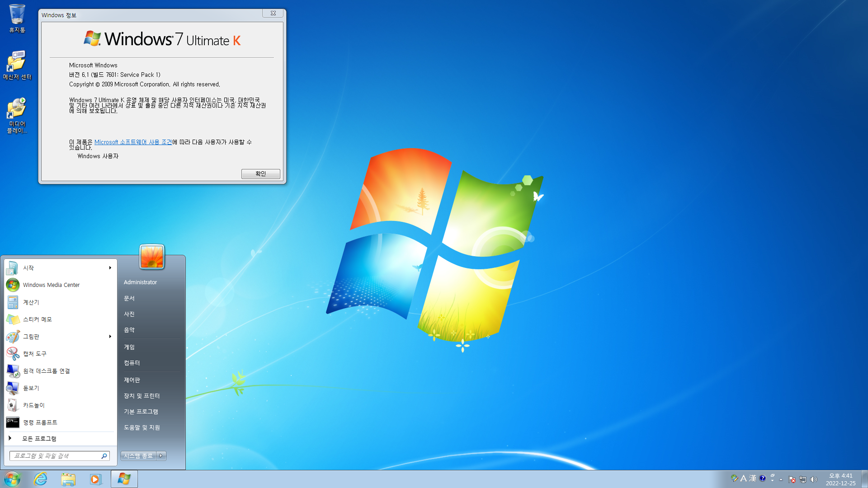Click the user account picture thumbnail

click(x=152, y=257)
